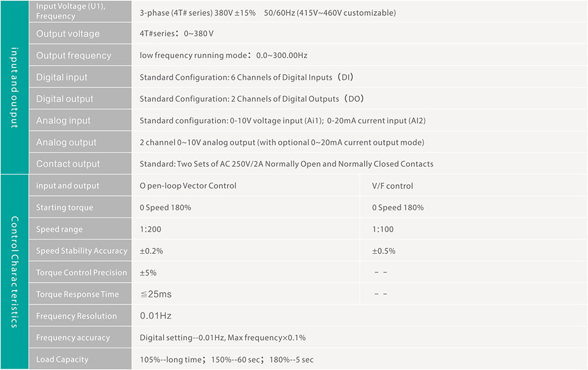588x370 pixels.
Task: Select the "Frequency Resolution" row label
Action: pyautogui.click(x=76, y=316)
